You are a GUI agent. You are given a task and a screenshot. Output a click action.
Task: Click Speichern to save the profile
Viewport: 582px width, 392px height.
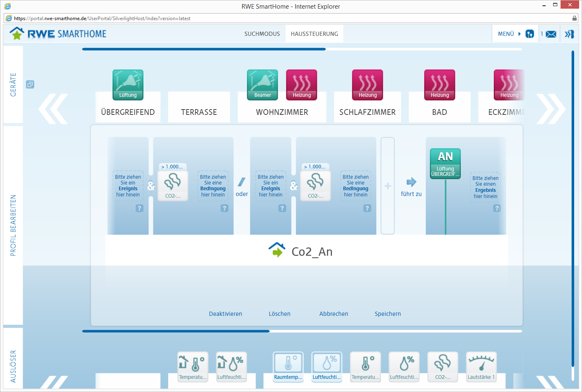point(387,314)
